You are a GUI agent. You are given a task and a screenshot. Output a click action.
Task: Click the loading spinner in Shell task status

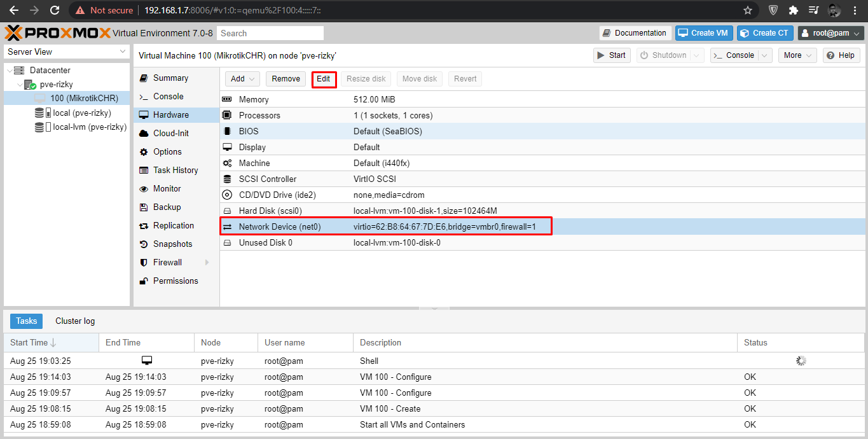pos(801,361)
